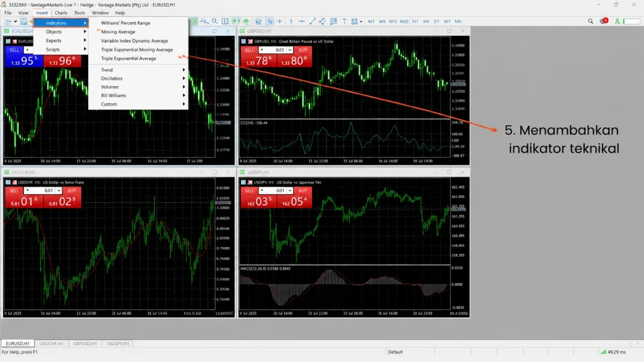Switch timeframe to MN
Image resolution: width=644 pixels, height=362 pixels.
(458, 21)
